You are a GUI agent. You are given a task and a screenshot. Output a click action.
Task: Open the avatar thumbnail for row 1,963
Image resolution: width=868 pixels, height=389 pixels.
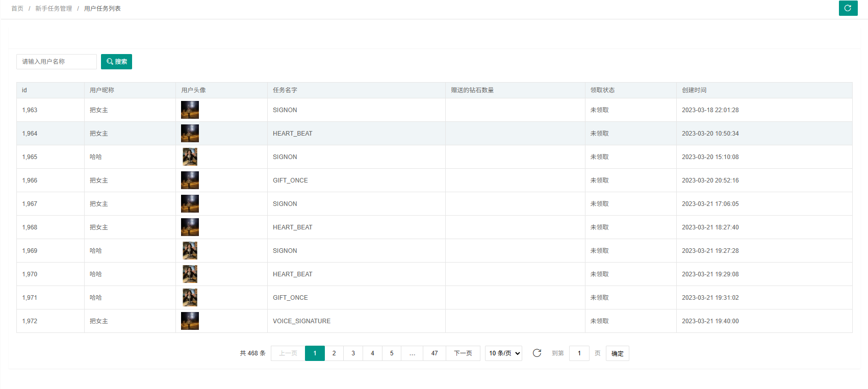pyautogui.click(x=190, y=110)
